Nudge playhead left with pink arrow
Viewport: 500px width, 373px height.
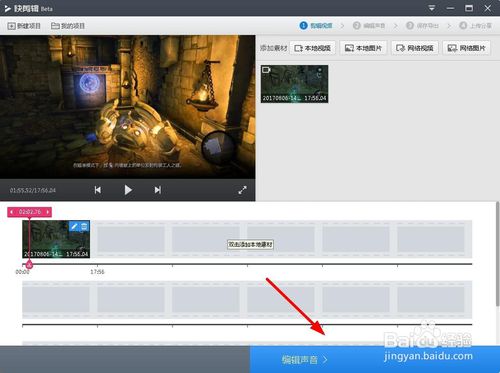tap(12, 212)
